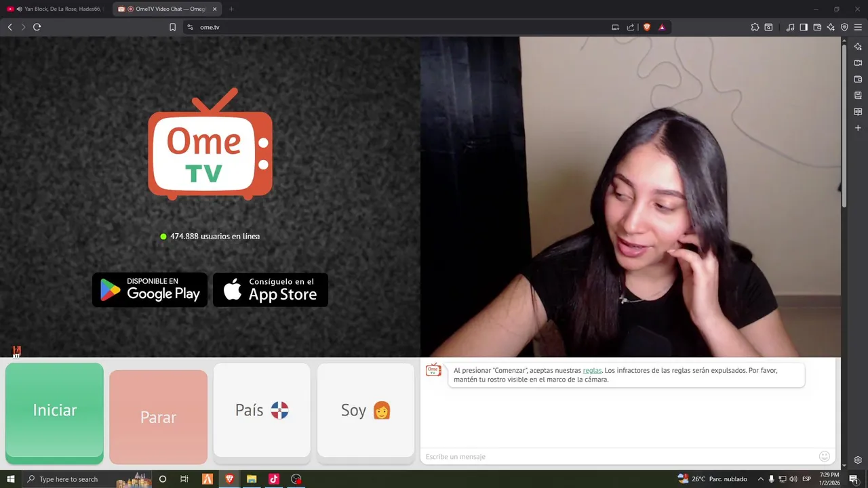Open Task View on the taskbar
The height and width of the screenshot is (488, 868).
coord(184,479)
